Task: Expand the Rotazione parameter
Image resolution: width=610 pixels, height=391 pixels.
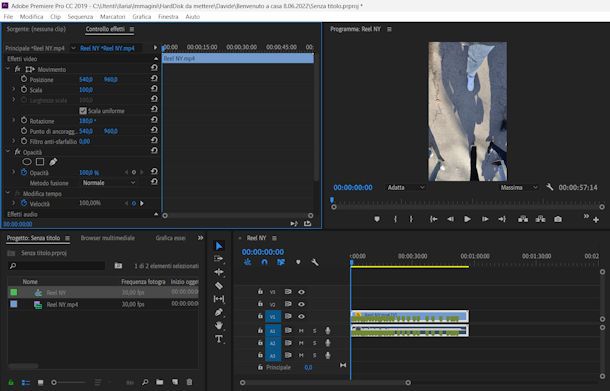Action: point(14,121)
